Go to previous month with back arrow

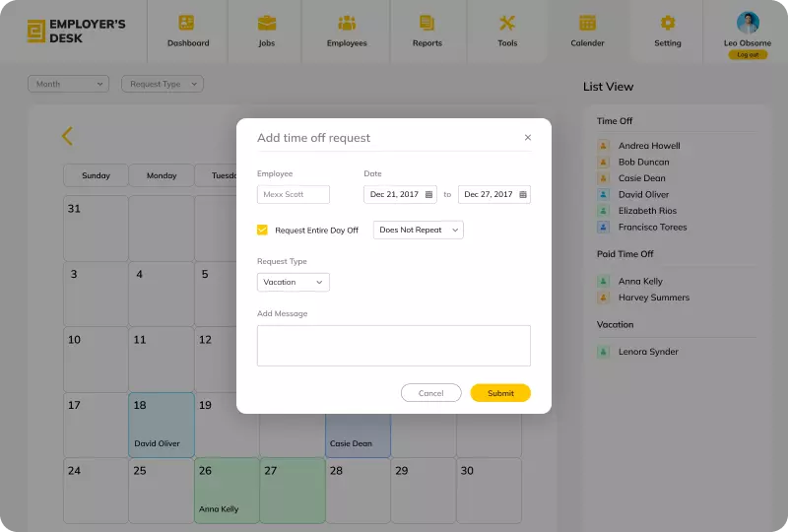(x=67, y=137)
